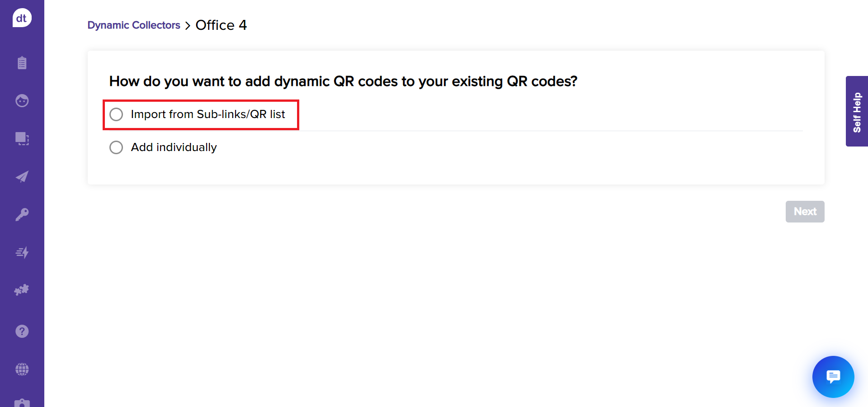Open the blue chat support bubble
The height and width of the screenshot is (407, 868).
click(x=833, y=377)
